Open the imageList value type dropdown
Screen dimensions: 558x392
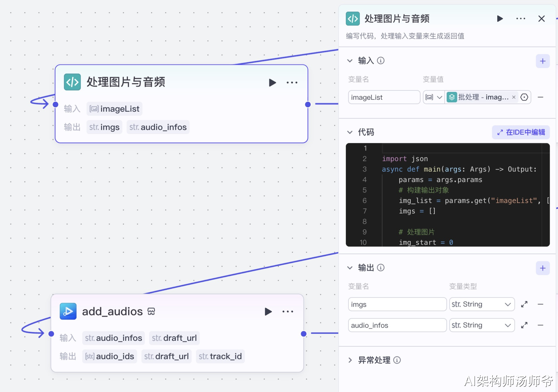(434, 97)
